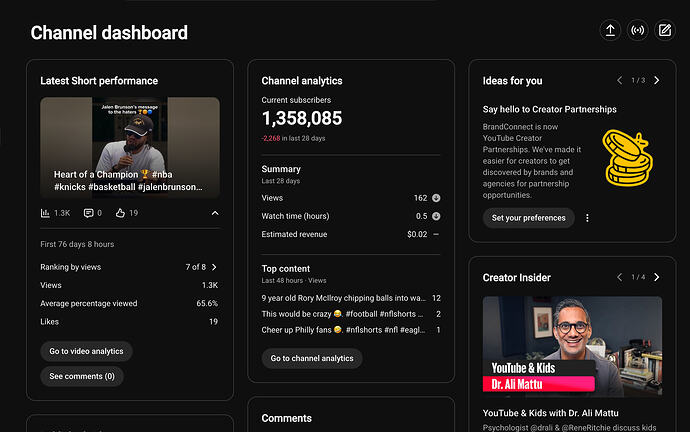This screenshot has width=690, height=432.
Task: Click Go to channel analytics button
Action: pyautogui.click(x=312, y=359)
